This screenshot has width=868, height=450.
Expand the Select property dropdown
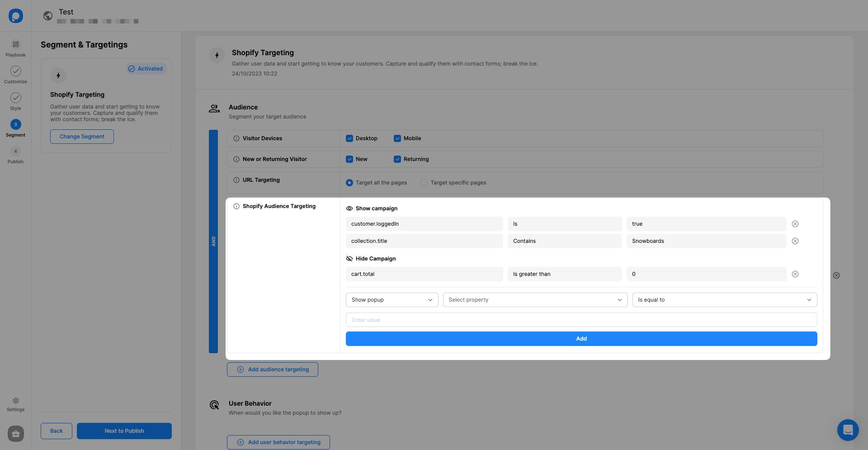coord(535,300)
